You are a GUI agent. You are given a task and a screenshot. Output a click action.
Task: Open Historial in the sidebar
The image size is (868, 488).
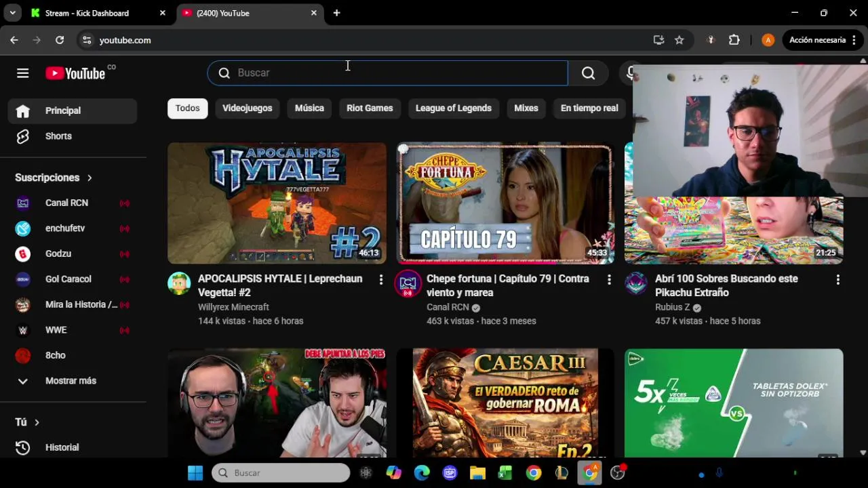tap(73, 447)
